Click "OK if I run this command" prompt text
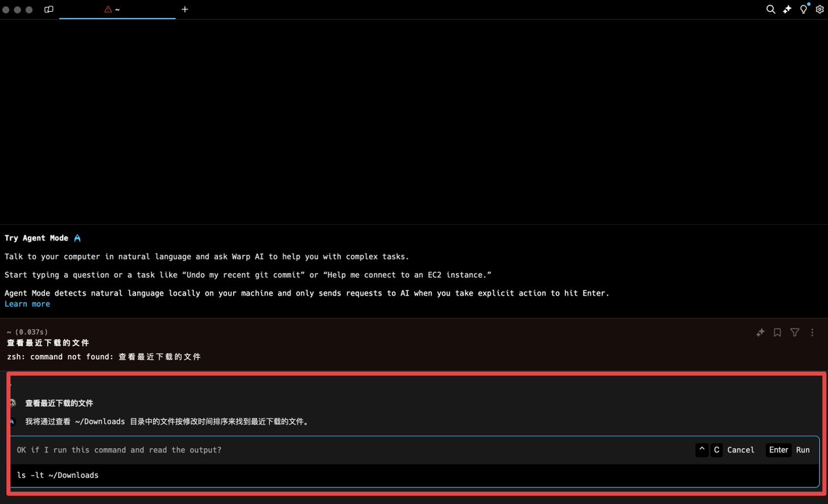This screenshot has height=504, width=828. click(x=119, y=450)
